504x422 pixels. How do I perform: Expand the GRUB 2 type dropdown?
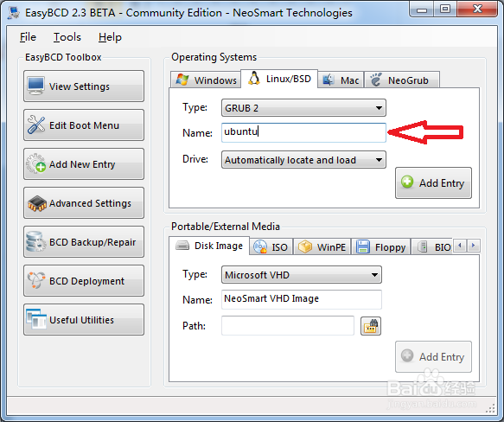click(303, 108)
